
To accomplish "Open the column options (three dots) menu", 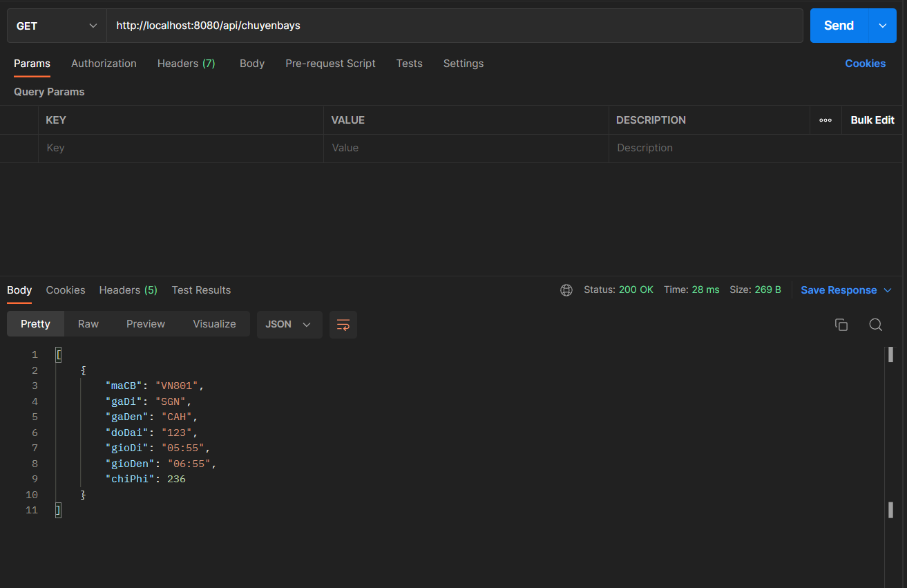I will (x=825, y=120).
